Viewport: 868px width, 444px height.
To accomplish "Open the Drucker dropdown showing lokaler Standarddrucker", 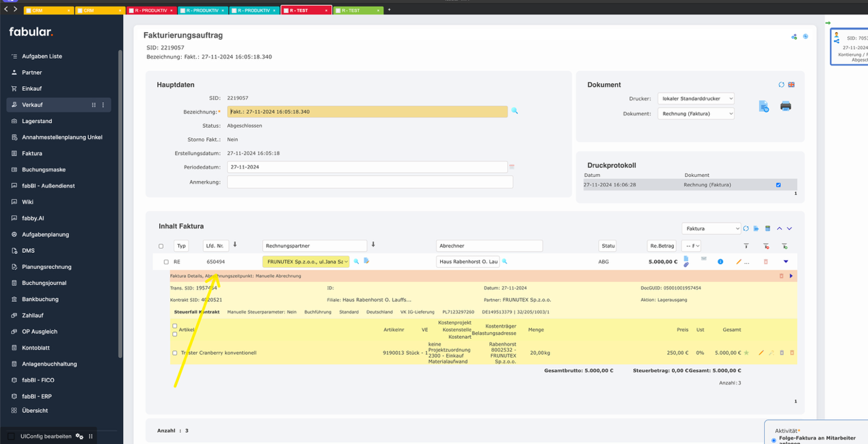I will [696, 98].
